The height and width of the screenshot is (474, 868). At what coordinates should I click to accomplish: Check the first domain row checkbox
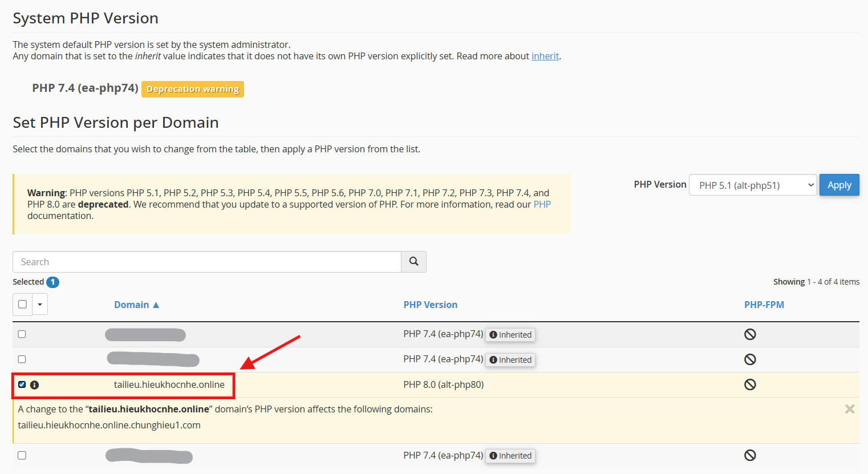coord(22,334)
